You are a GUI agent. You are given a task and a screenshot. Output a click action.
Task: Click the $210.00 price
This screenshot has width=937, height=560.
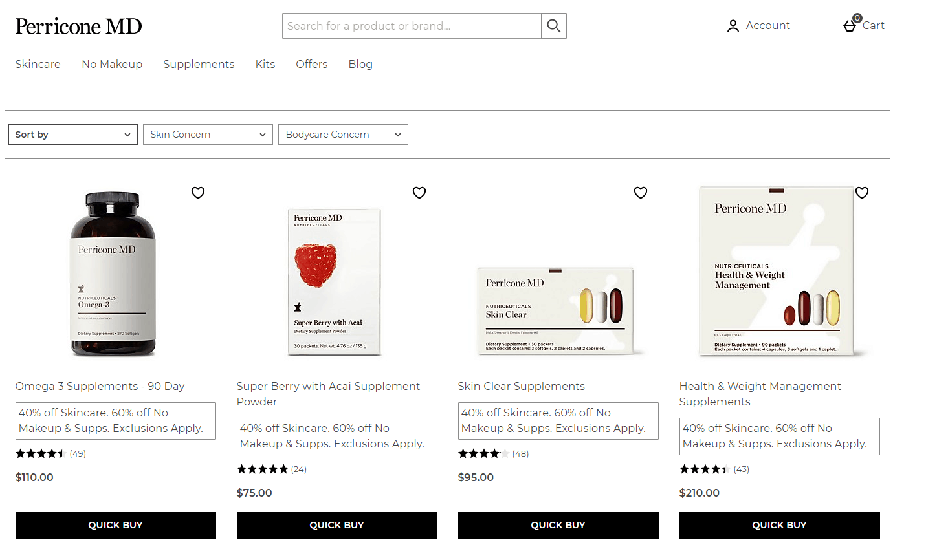click(x=700, y=493)
